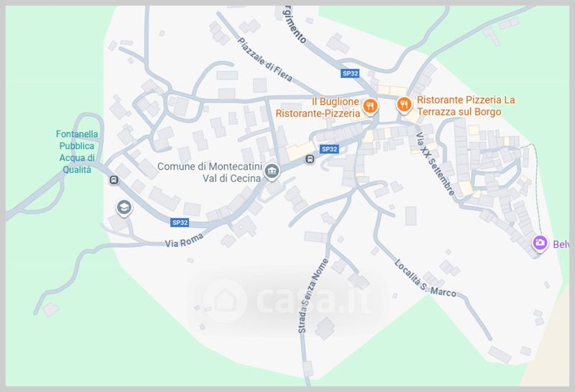
Task: Select the Strada Senza Nome road label
Action: [x=313, y=296]
